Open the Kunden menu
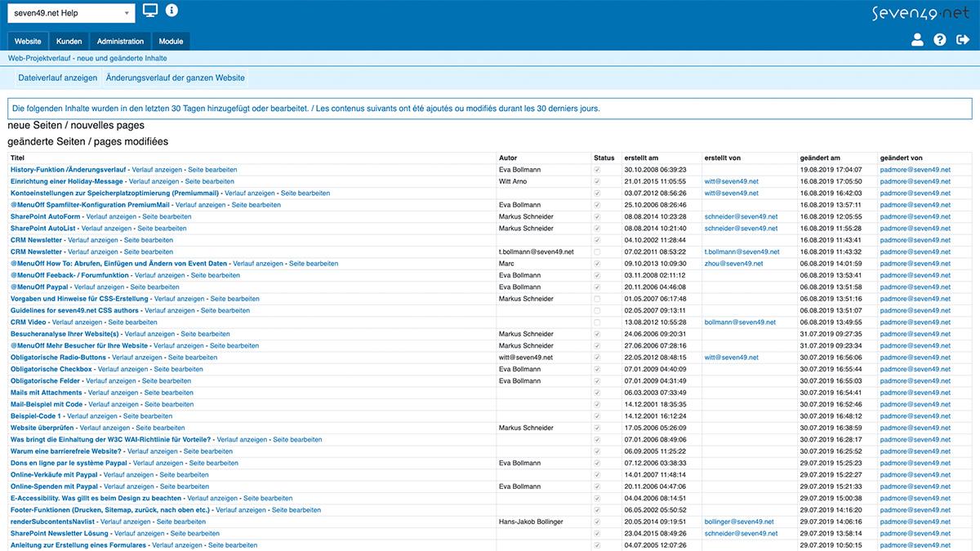The width and height of the screenshot is (980, 551). pos(69,42)
